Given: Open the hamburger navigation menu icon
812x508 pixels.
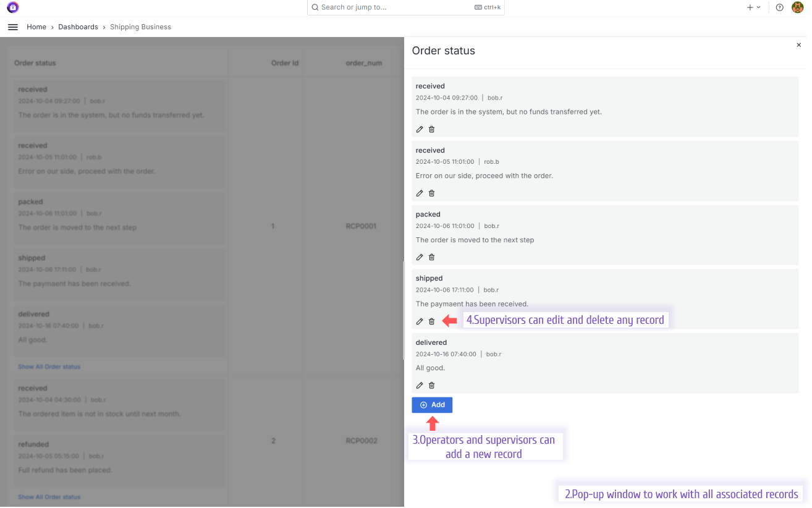Looking at the screenshot, I should tap(12, 27).
